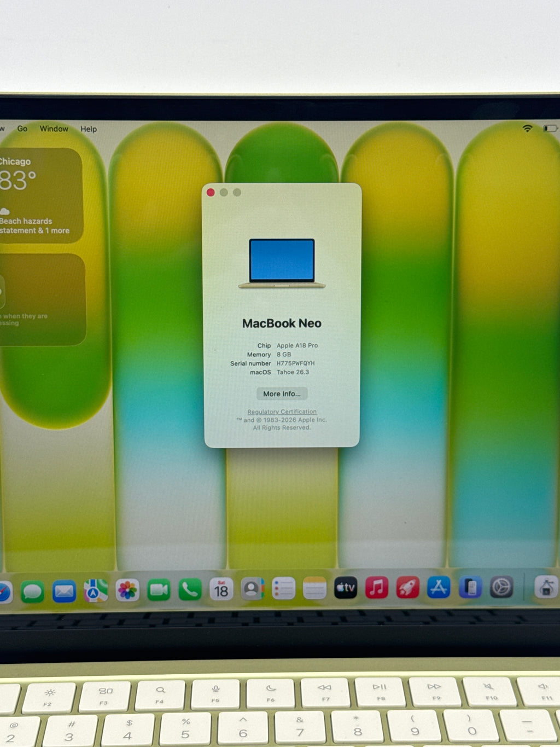The width and height of the screenshot is (560, 747).
Task: Open the Regulatory Certification link
Action: (x=282, y=412)
